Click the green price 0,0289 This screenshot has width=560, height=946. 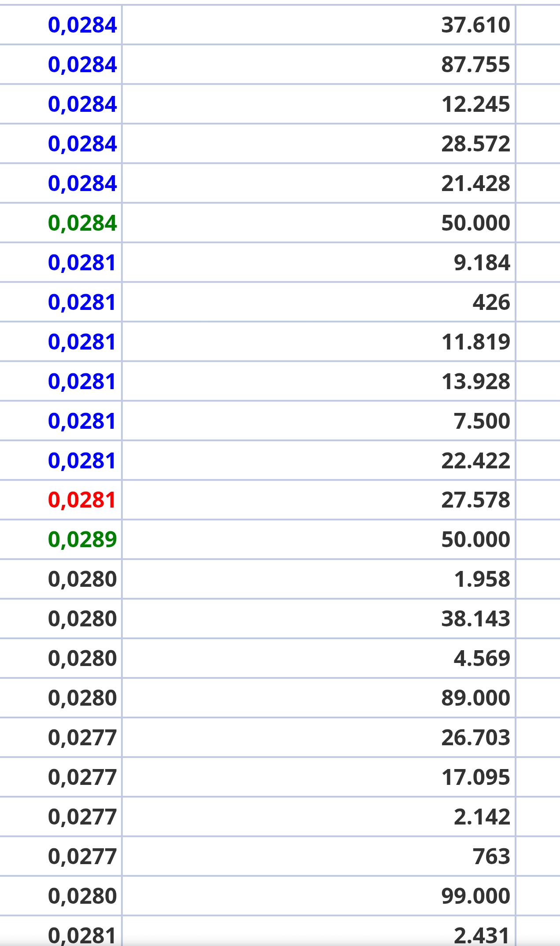click(x=82, y=540)
